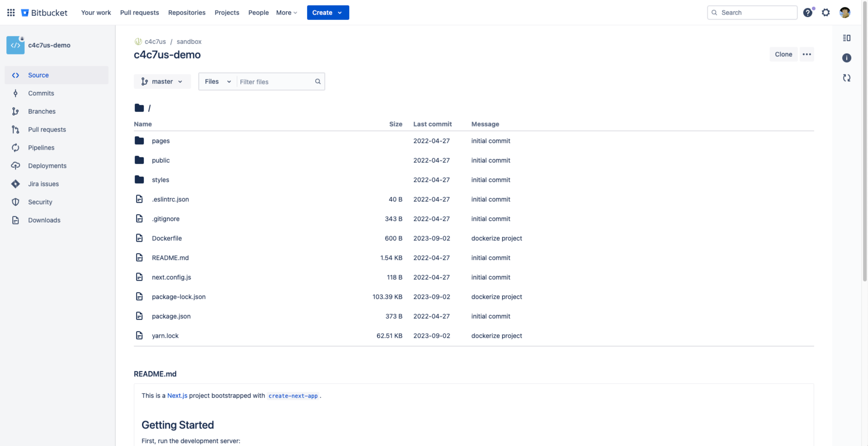Viewport: 868px width, 446px height.
Task: Open the package-lock.json file
Action: 179,296
